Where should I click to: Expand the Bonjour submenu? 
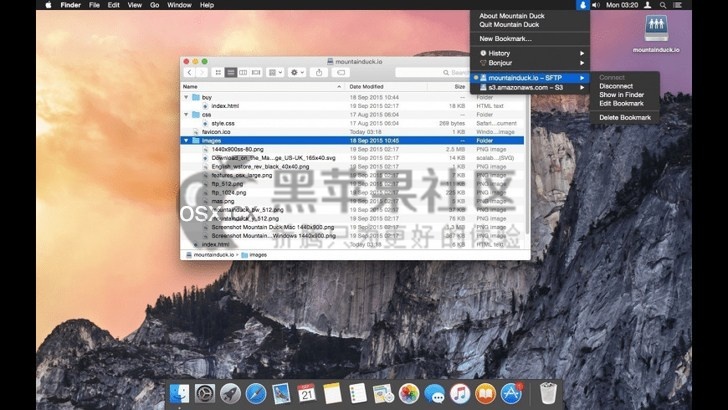531,63
